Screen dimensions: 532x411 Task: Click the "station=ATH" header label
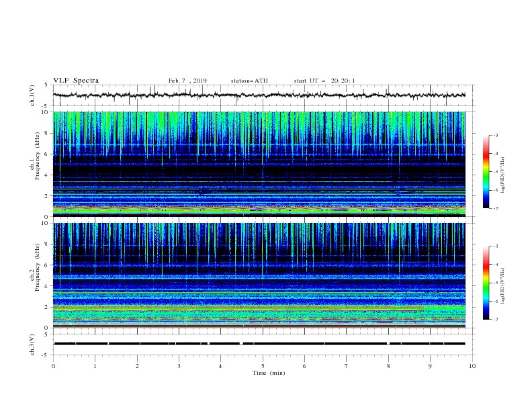pos(249,81)
